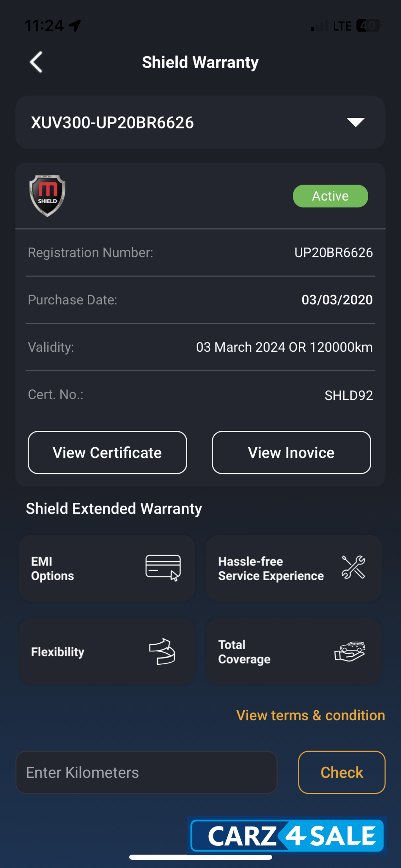Tap the battery indicator in status bar
The height and width of the screenshot is (868, 401).
click(x=368, y=26)
